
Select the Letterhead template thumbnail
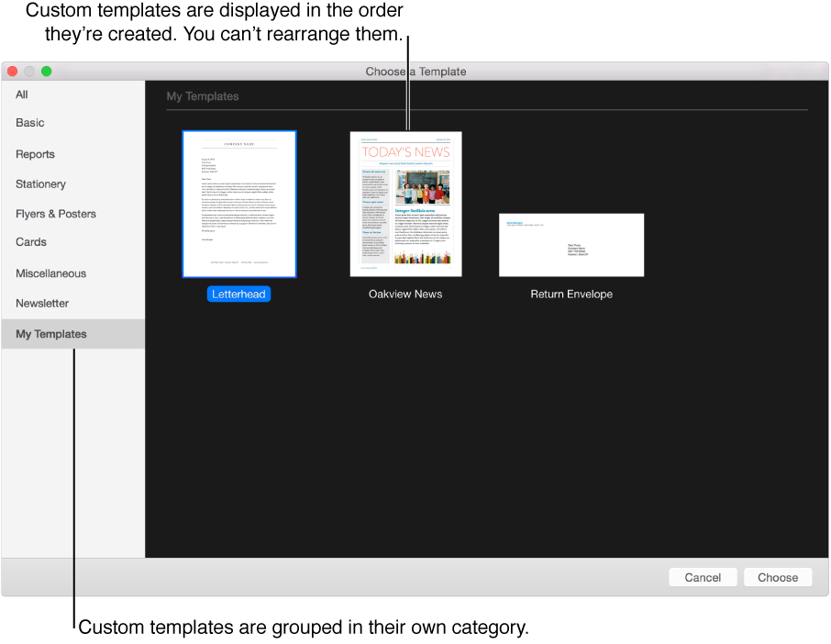238,203
